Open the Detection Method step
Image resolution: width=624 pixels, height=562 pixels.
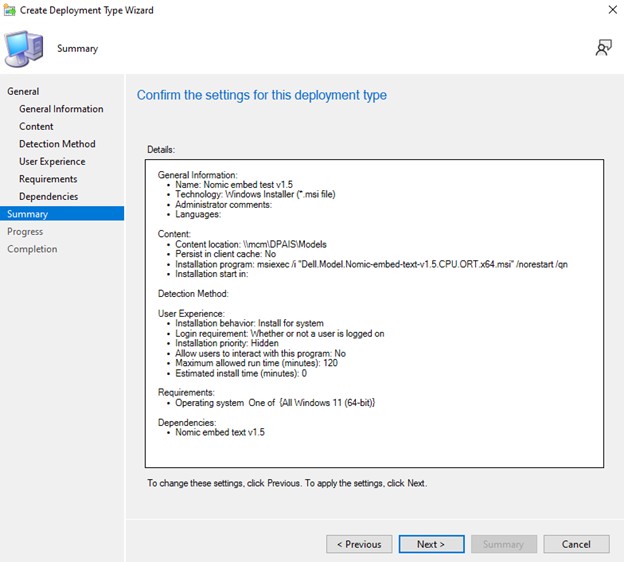coord(57,144)
